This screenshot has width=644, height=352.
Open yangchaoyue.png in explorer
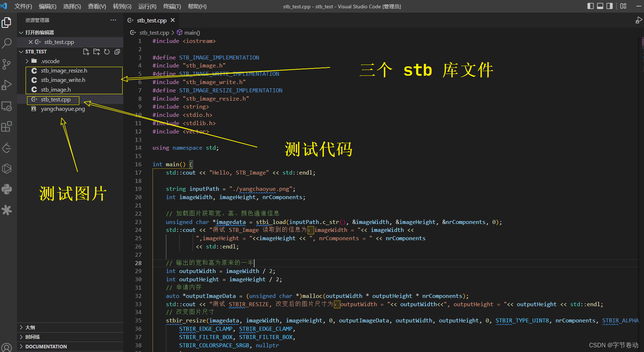click(63, 109)
